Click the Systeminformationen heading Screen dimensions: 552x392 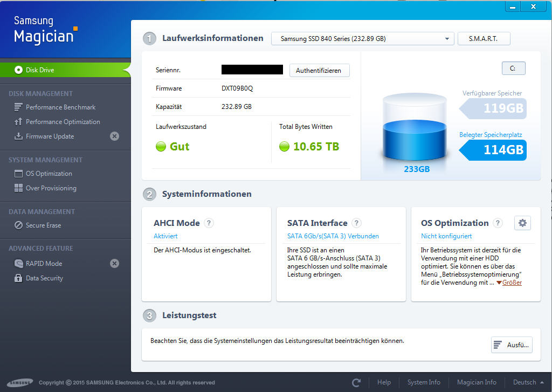pos(206,194)
